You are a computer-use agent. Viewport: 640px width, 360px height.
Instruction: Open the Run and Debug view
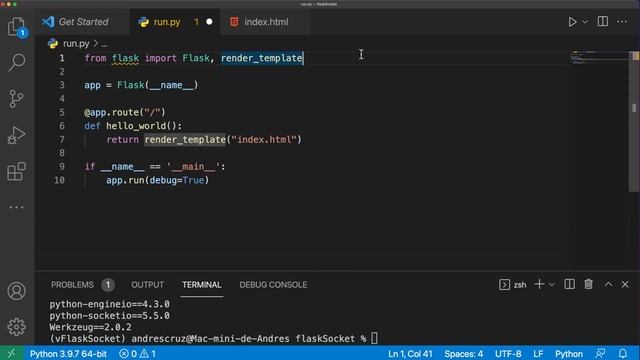[16, 135]
